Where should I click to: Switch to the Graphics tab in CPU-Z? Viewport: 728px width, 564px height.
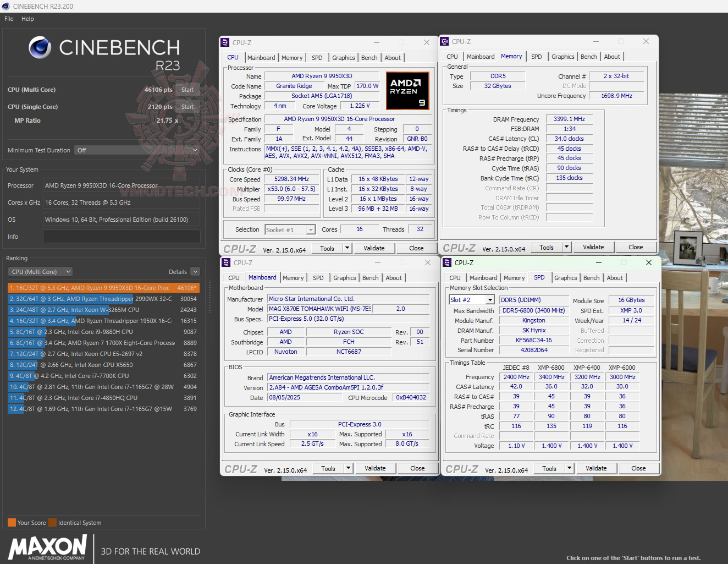[343, 57]
